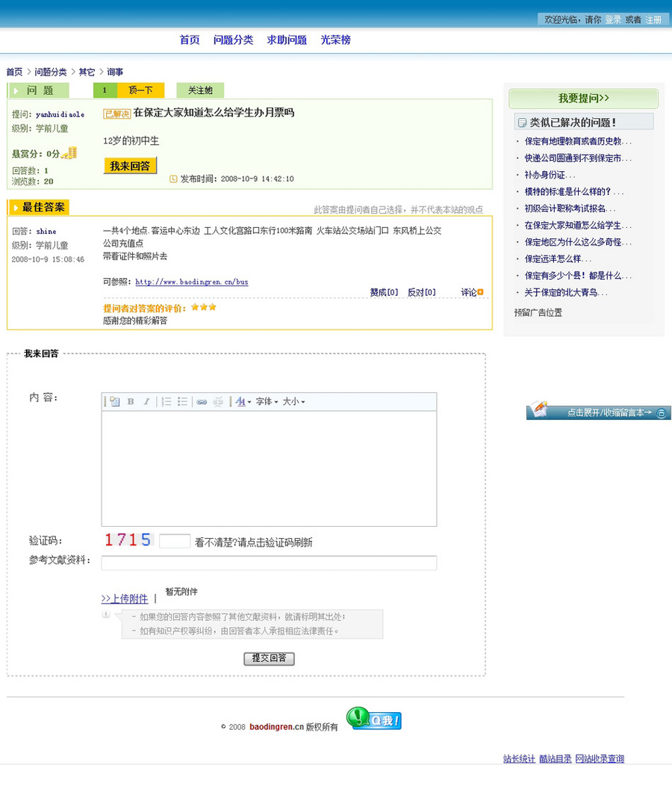
Task: Open related question 保定地区为什么这么多奇怪
Action: (x=578, y=242)
